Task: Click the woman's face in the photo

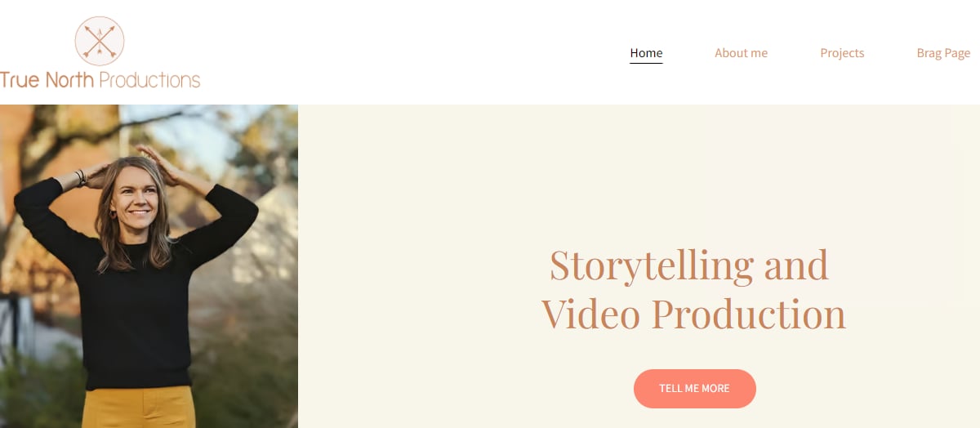Action: pyautogui.click(x=135, y=194)
